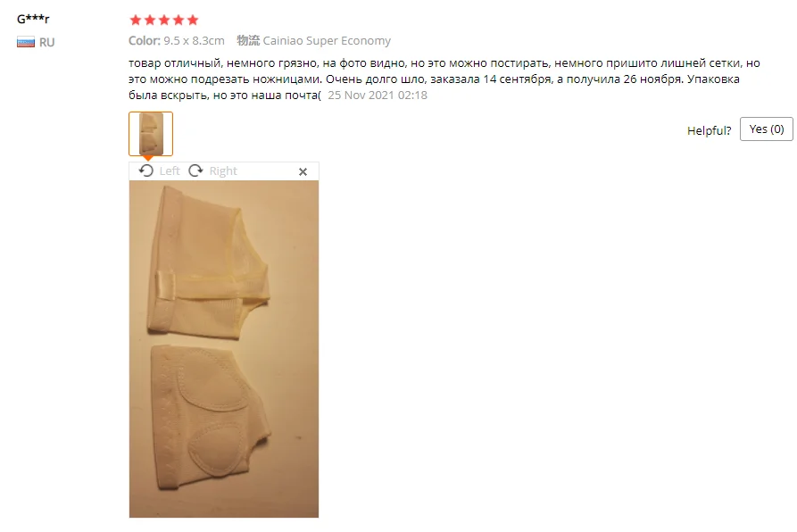Click the fifth red rating star
The image size is (797, 532).
coord(192,20)
